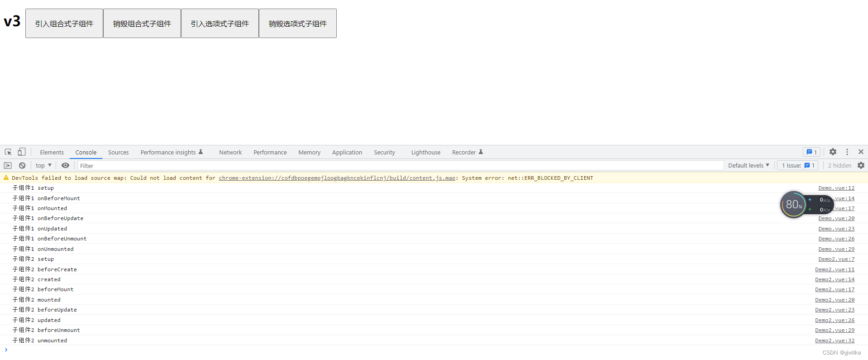Open source link Demo2.vue:20
Image resolution: width=868 pixels, height=360 pixels.
[835, 300]
